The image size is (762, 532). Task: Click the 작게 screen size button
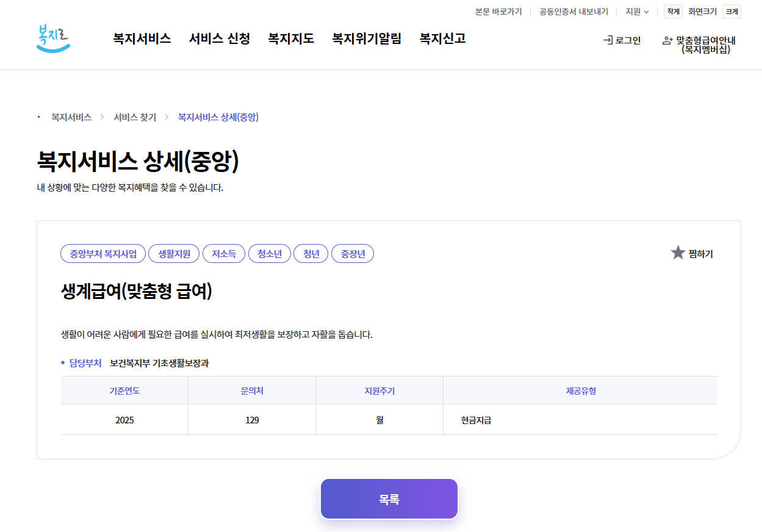pyautogui.click(x=673, y=12)
